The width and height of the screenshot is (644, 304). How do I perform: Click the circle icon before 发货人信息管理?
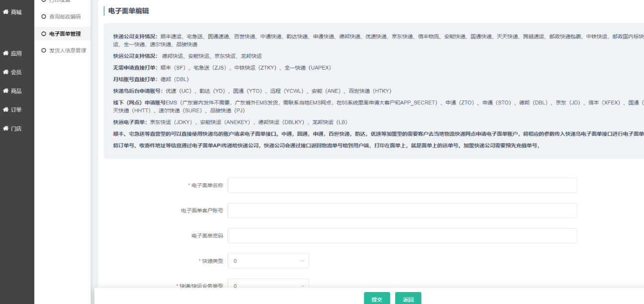(44, 51)
